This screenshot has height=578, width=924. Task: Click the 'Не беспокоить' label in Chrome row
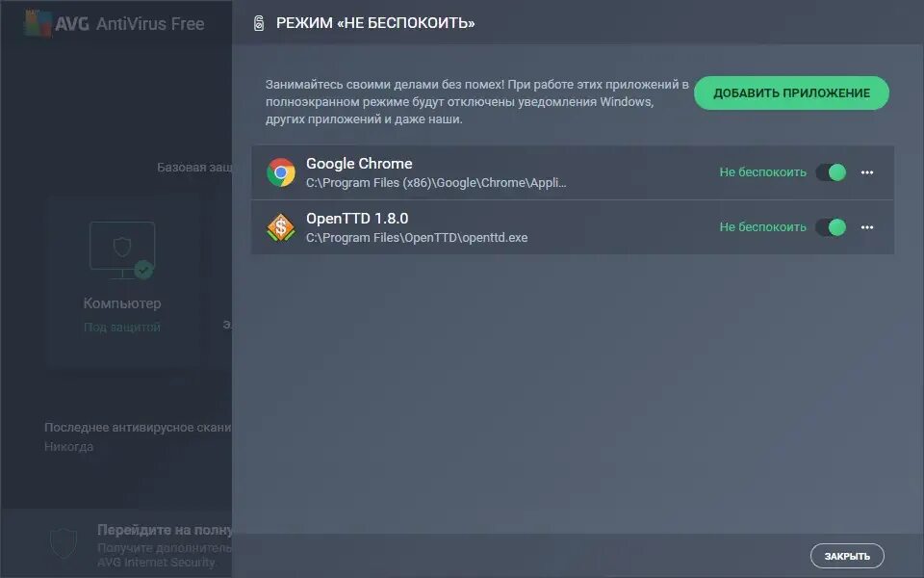(x=762, y=172)
